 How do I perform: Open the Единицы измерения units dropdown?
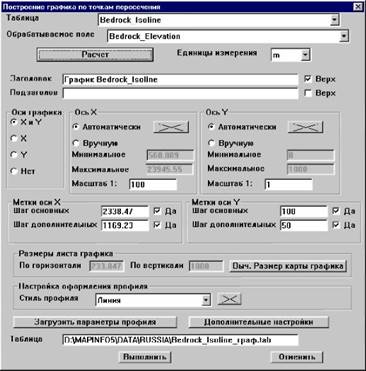(x=305, y=55)
